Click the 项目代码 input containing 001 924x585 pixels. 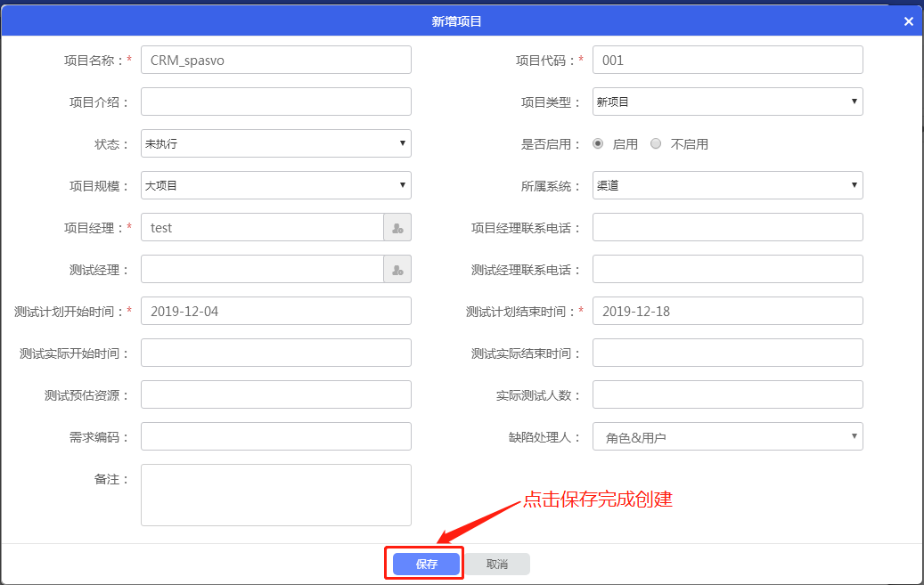click(727, 60)
